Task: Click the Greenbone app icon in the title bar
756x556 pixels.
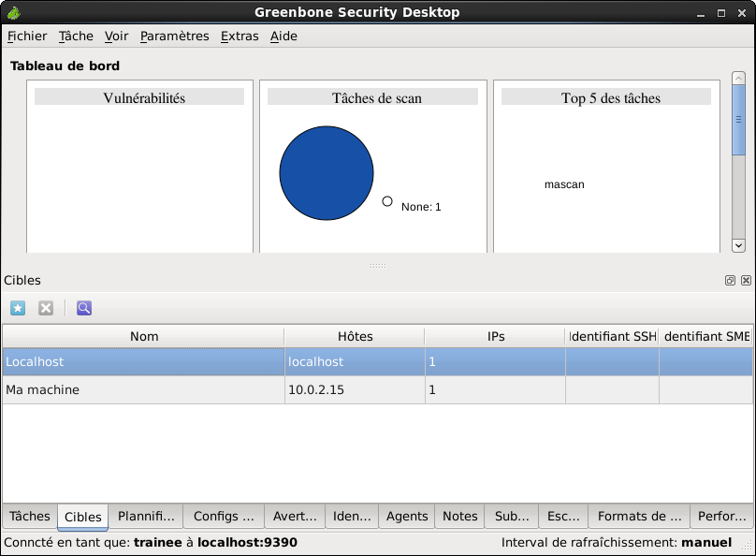Action: [x=13, y=12]
